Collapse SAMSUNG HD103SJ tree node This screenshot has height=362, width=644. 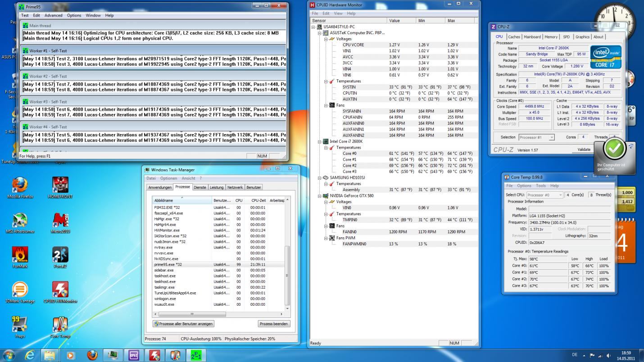tap(320, 178)
